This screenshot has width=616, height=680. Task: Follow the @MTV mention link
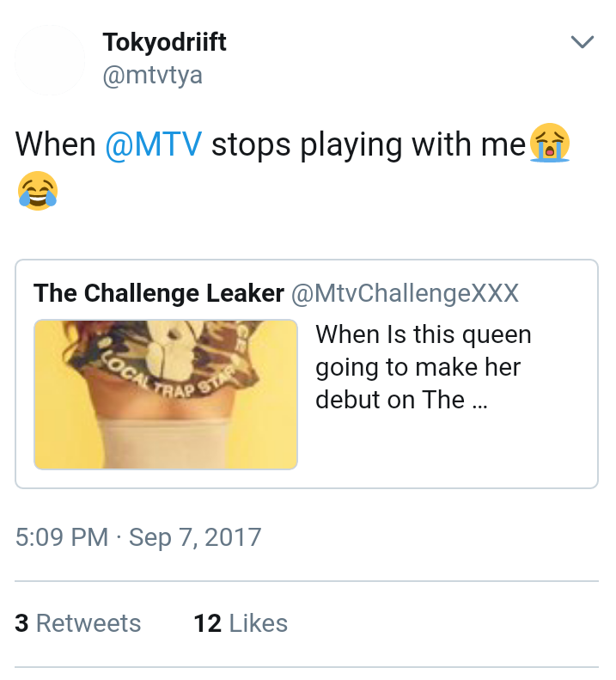click(x=154, y=144)
